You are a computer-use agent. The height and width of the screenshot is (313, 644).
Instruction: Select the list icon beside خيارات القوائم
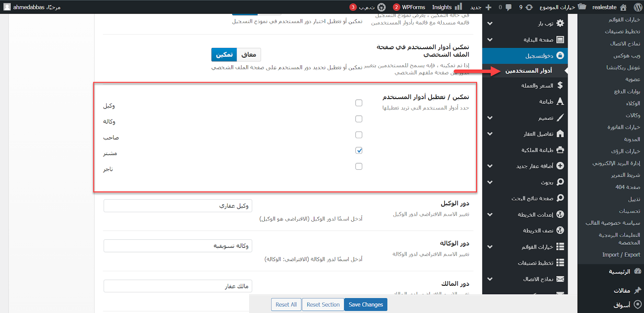click(x=560, y=247)
